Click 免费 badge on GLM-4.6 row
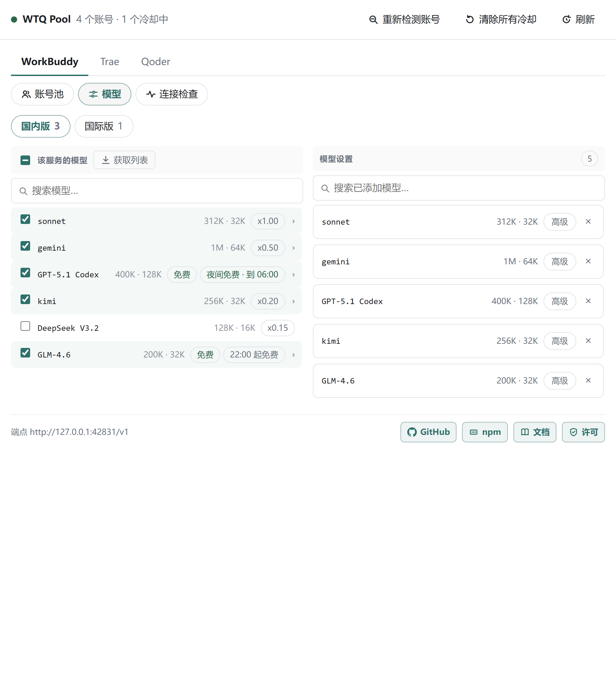 205,355
